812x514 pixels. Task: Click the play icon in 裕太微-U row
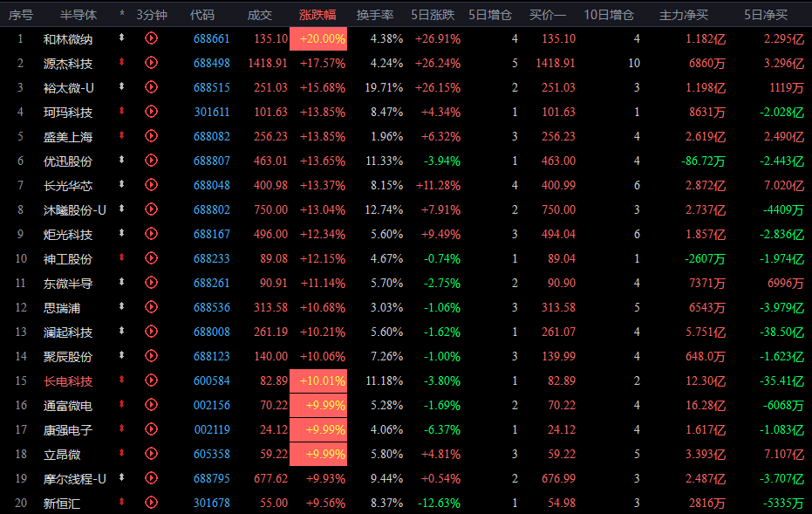pyautogui.click(x=151, y=87)
